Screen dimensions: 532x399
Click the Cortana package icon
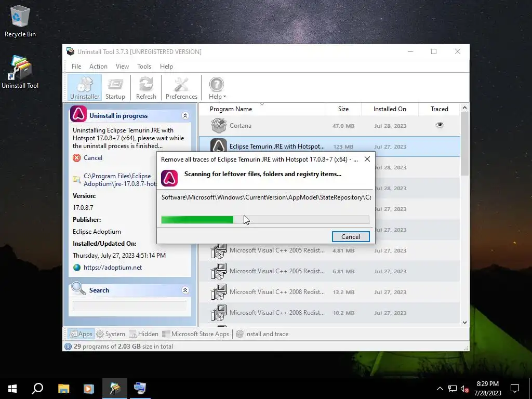click(219, 126)
